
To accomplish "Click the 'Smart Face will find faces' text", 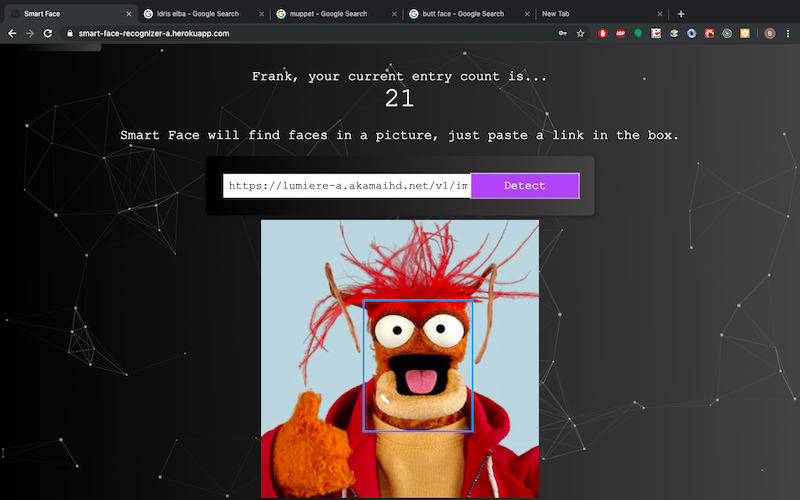I will (x=399, y=135).
